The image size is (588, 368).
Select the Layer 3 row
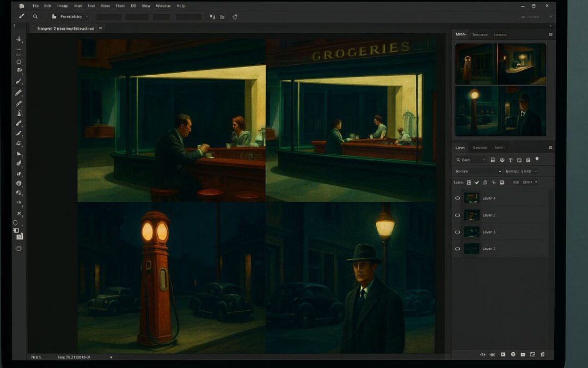click(501, 232)
